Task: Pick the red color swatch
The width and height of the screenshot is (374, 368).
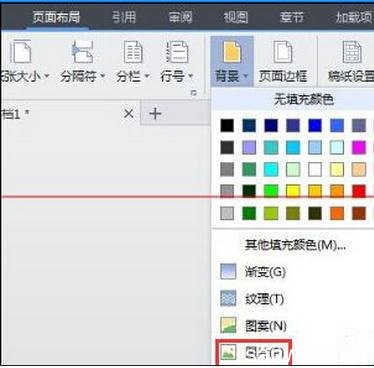Action: click(x=359, y=191)
